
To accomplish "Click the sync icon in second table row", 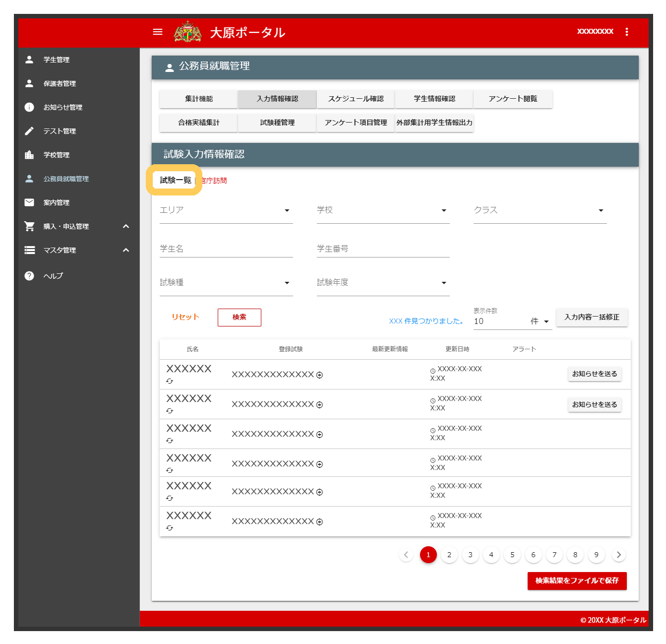I will pyautogui.click(x=170, y=411).
